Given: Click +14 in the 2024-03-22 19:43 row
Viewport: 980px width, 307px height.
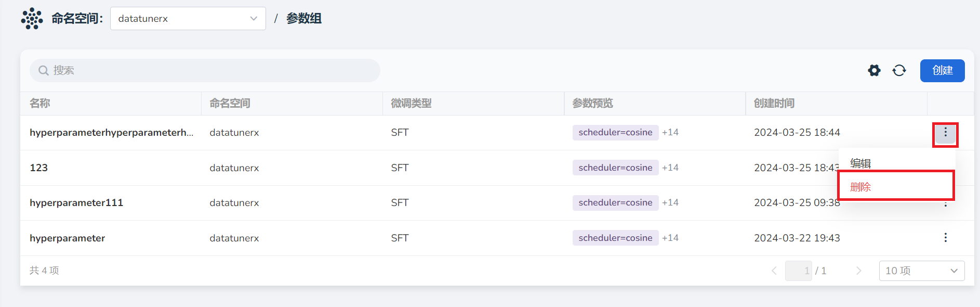Looking at the screenshot, I should pyautogui.click(x=670, y=238).
